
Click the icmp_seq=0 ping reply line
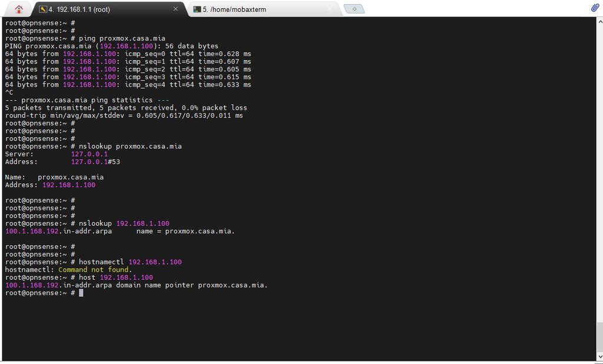pyautogui.click(x=128, y=54)
